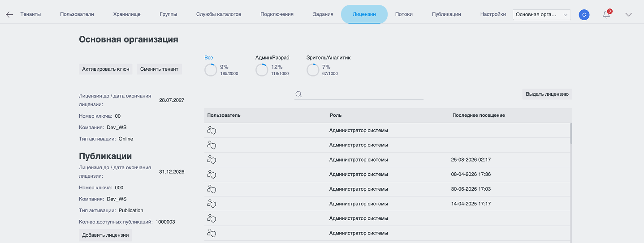Screen dimensions: 644x243
Task: Go to the Группы tab
Action: 169,14
